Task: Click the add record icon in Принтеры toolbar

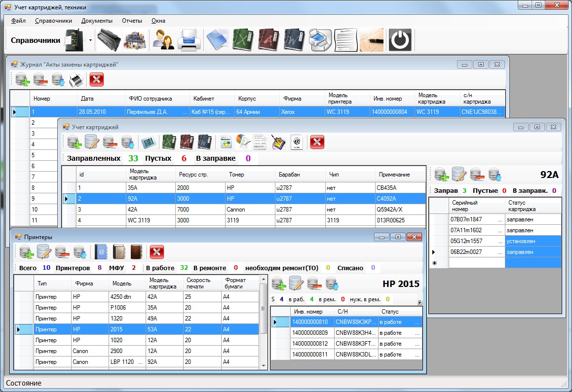Action: click(x=27, y=252)
